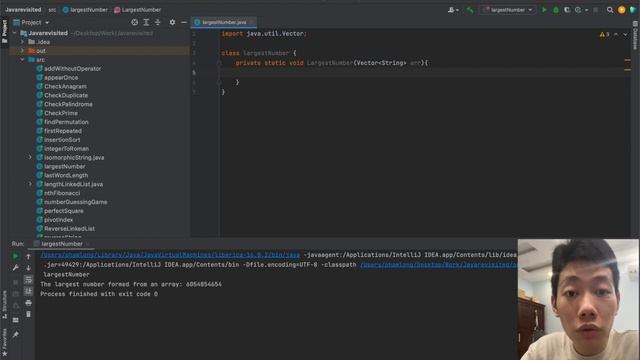
Task: Select nthFibonacci in project tree
Action: coord(58,193)
